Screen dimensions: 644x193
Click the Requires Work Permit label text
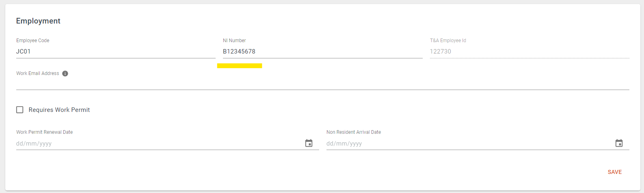tap(59, 110)
